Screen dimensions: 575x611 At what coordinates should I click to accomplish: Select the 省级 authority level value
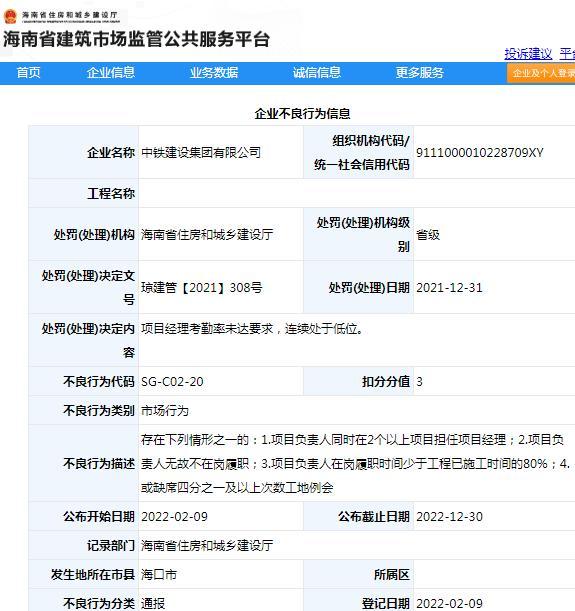point(428,235)
